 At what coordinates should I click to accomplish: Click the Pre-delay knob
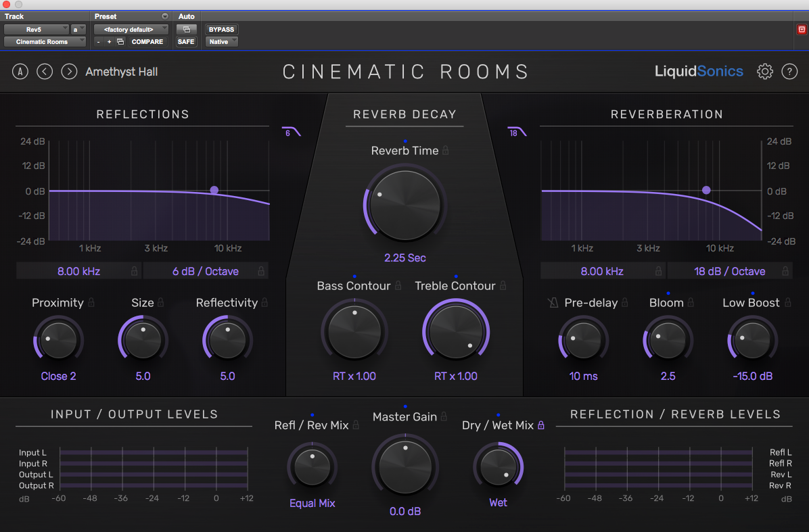click(x=584, y=340)
